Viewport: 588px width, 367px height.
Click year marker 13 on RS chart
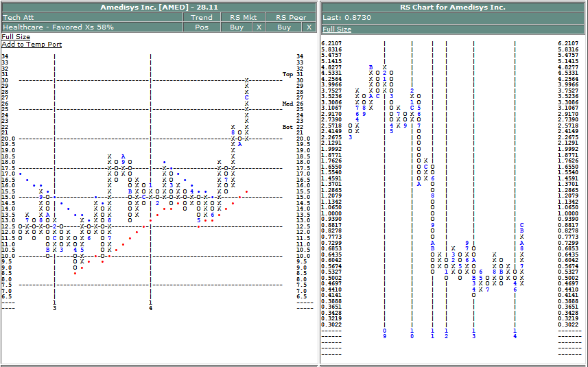point(473,333)
